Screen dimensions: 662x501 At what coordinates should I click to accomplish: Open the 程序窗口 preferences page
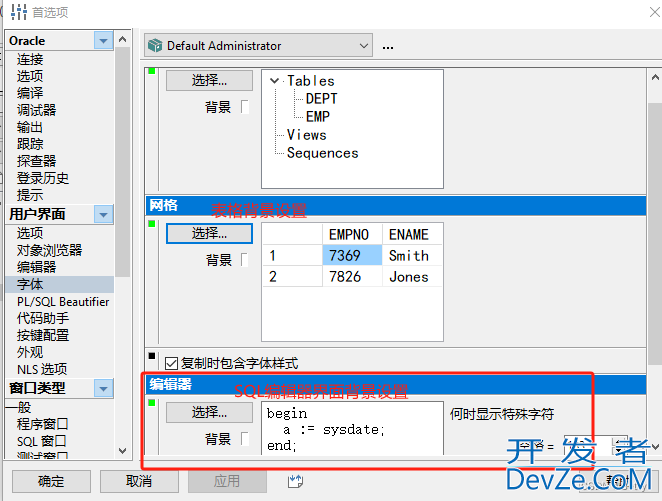tap(43, 424)
